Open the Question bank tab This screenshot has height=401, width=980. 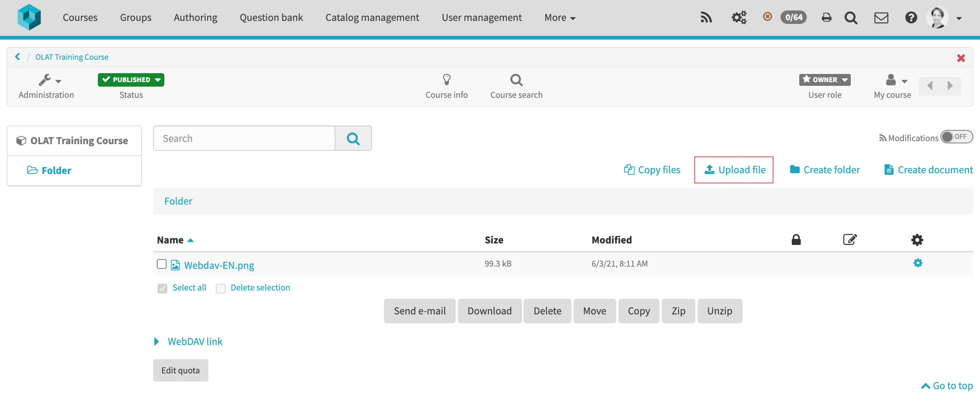271,18
